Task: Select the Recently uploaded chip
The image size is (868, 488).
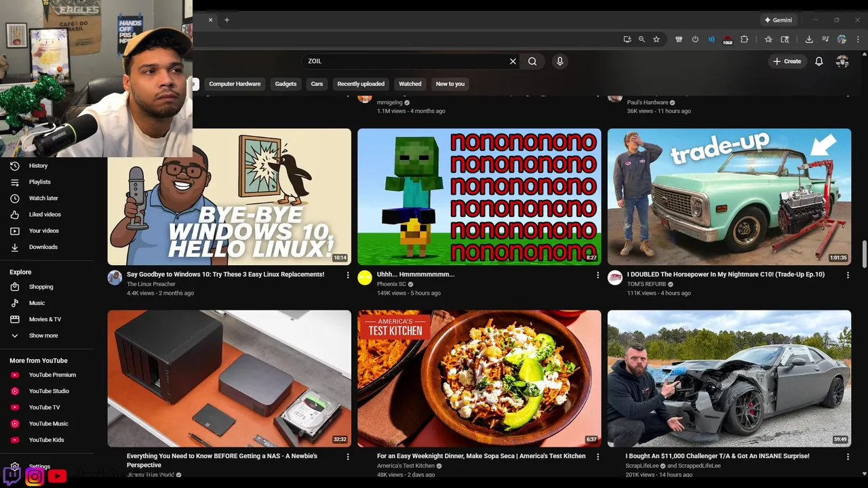Action: coord(361,84)
